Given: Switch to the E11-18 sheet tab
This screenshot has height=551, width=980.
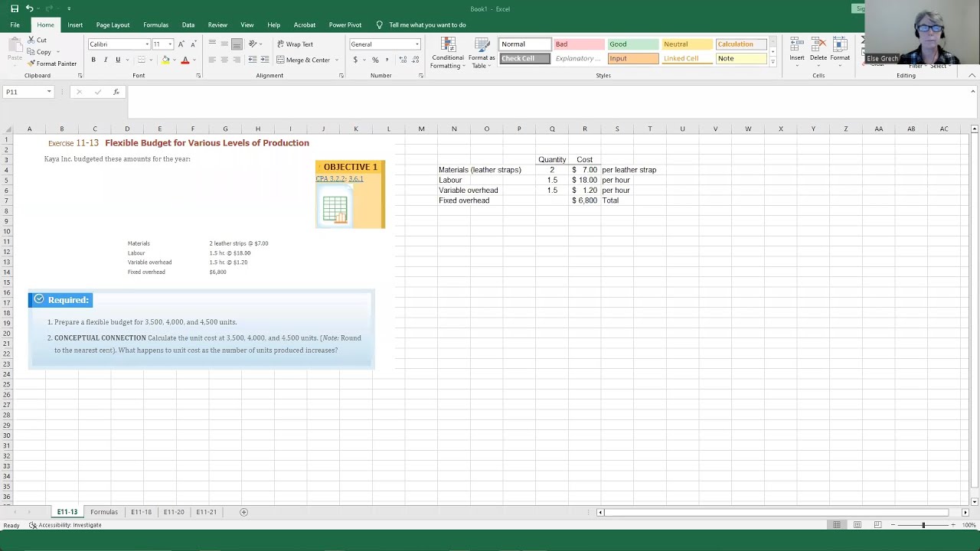Looking at the screenshot, I should [x=141, y=512].
